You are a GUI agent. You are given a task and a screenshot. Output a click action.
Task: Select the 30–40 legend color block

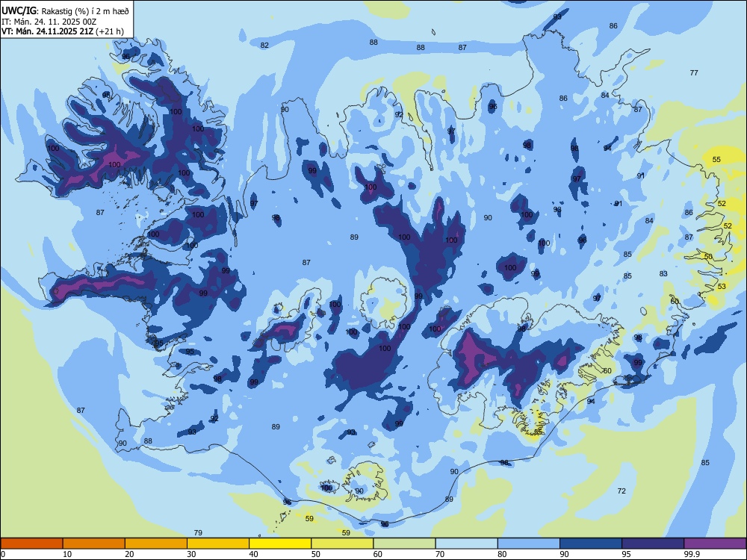218,544
